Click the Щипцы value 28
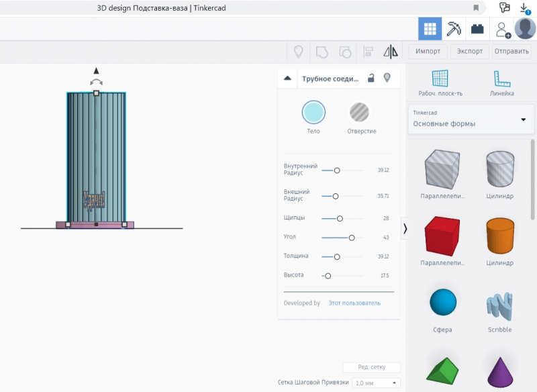Viewport: 537px width, 392px height. pyautogui.click(x=386, y=218)
